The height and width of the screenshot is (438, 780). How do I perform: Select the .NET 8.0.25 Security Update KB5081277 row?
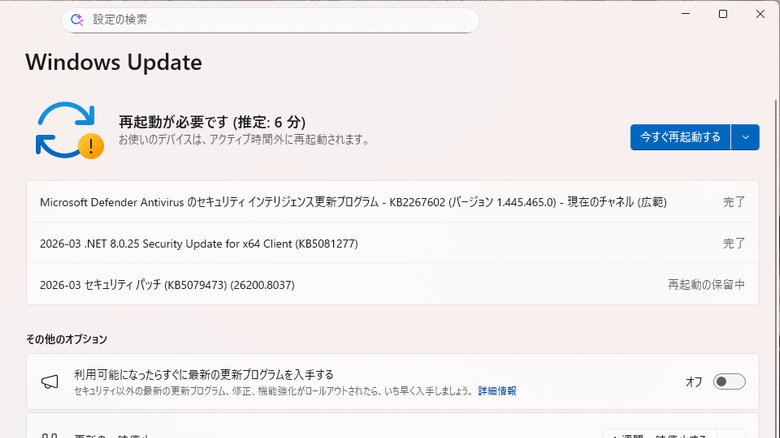(392, 243)
